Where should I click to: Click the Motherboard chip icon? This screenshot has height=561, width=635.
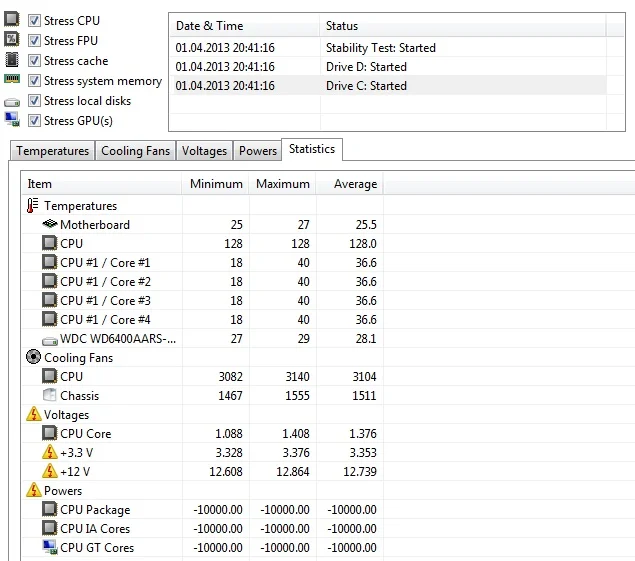click(50, 224)
